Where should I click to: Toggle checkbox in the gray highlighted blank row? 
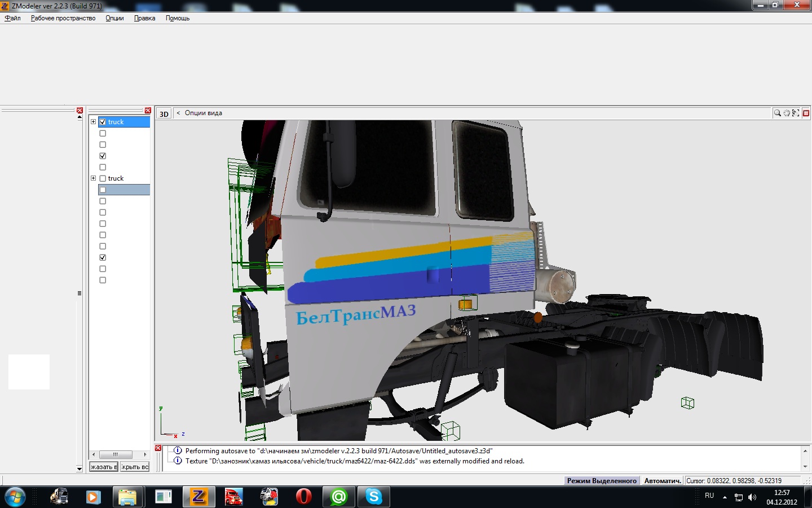coord(103,190)
